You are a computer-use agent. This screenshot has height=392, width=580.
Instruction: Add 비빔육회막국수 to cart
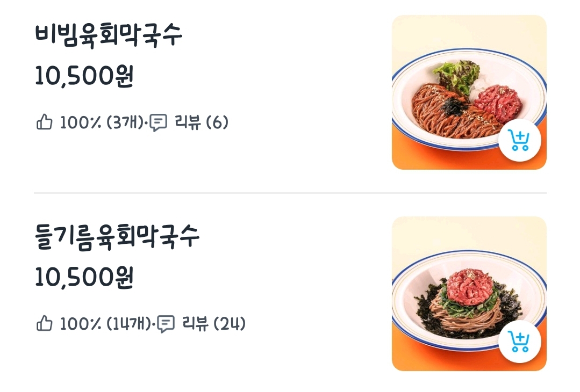519,140
